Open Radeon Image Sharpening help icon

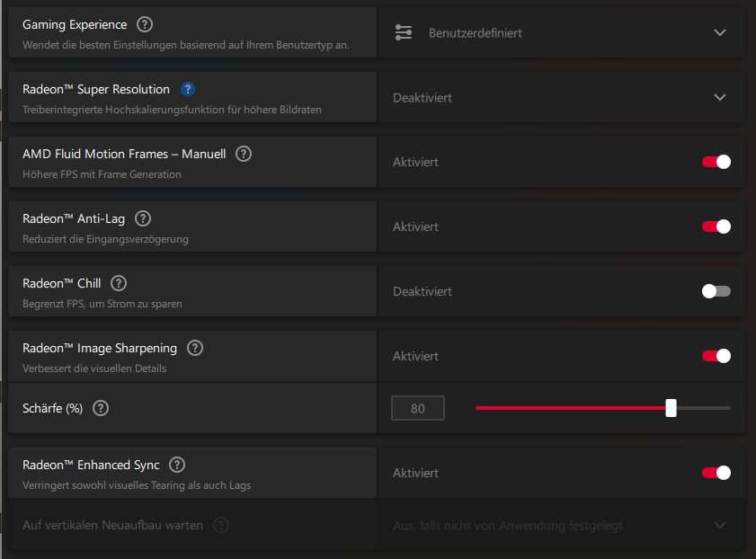(x=195, y=348)
